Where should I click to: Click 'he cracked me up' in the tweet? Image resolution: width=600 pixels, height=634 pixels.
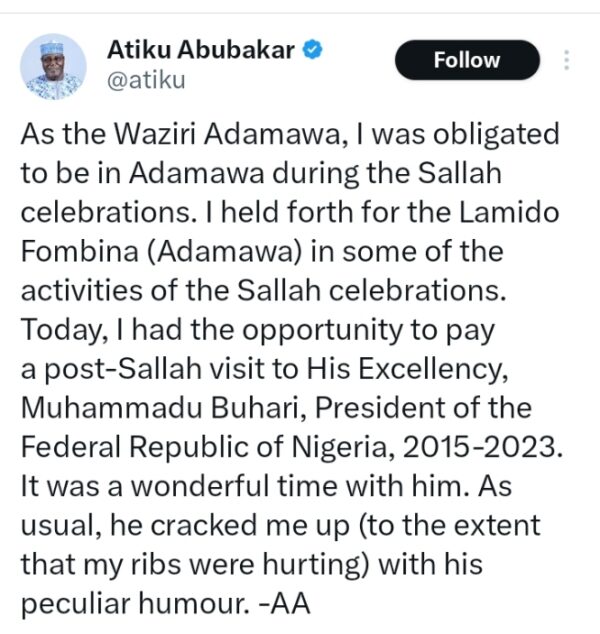[230, 526]
